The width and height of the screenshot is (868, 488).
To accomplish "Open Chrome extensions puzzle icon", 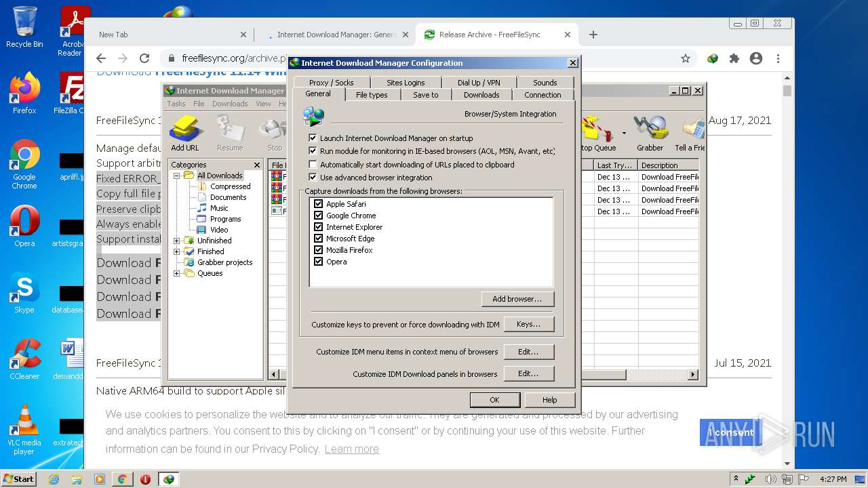I will pyautogui.click(x=734, y=58).
